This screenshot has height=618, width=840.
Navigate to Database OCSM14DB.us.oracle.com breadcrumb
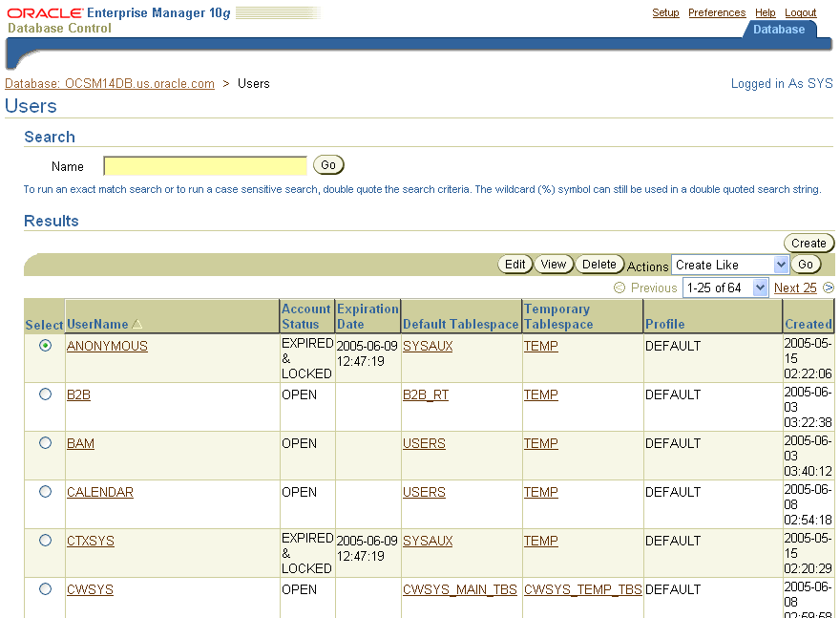(110, 83)
